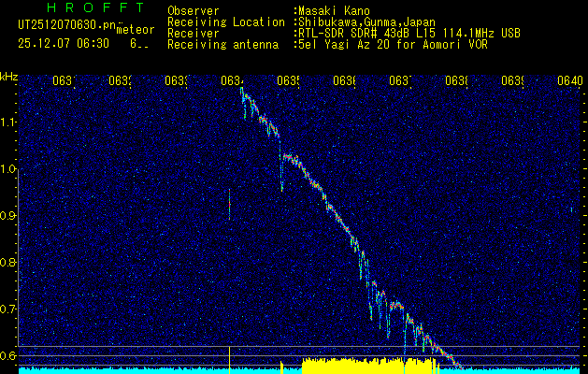Click the 0638 time axis label
The width and height of the screenshot is (588, 374).
coord(457,80)
